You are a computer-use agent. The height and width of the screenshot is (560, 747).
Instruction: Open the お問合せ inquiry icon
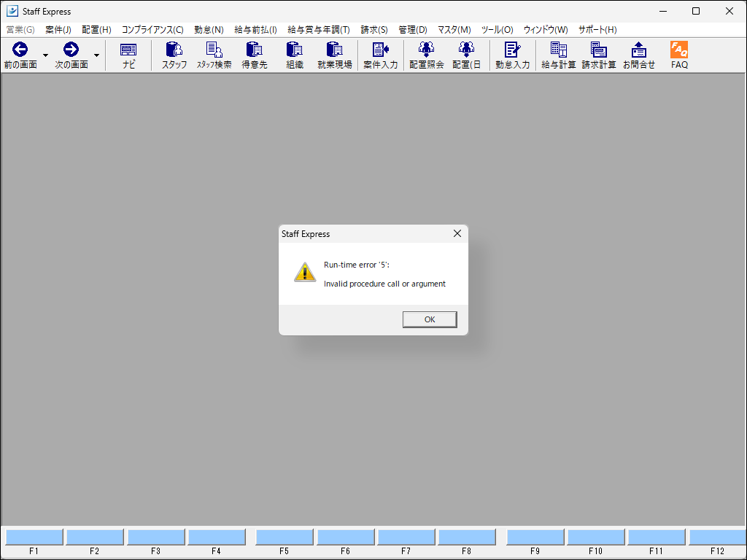pyautogui.click(x=639, y=50)
